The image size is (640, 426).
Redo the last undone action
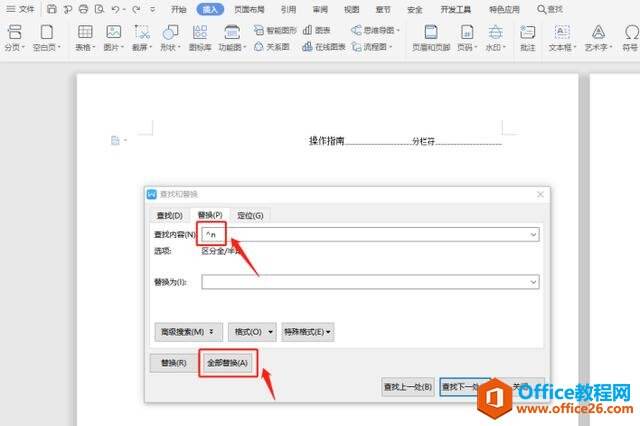pyautogui.click(x=137, y=9)
